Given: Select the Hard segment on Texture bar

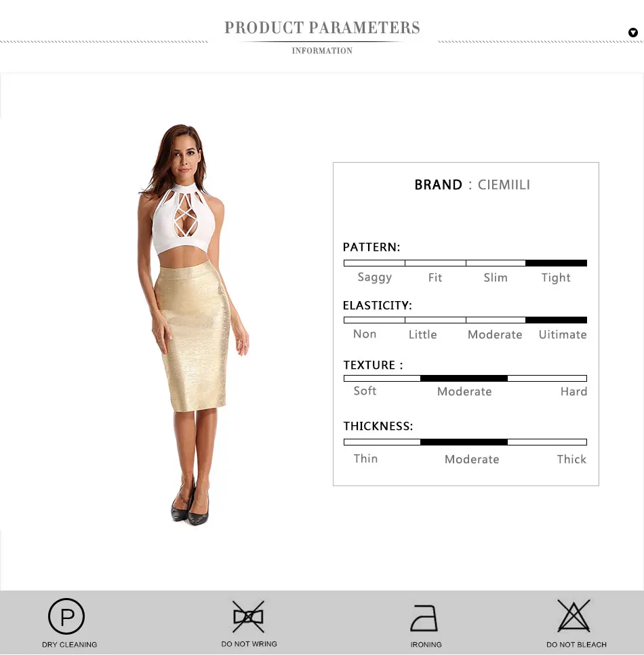Looking at the screenshot, I should click(548, 378).
